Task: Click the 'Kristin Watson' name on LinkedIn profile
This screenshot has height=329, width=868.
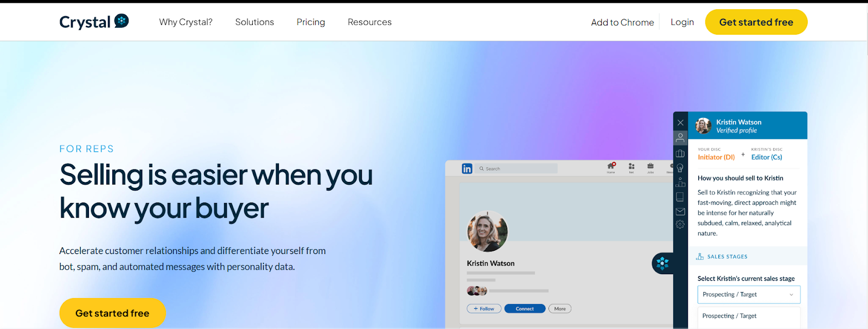Action: [490, 263]
